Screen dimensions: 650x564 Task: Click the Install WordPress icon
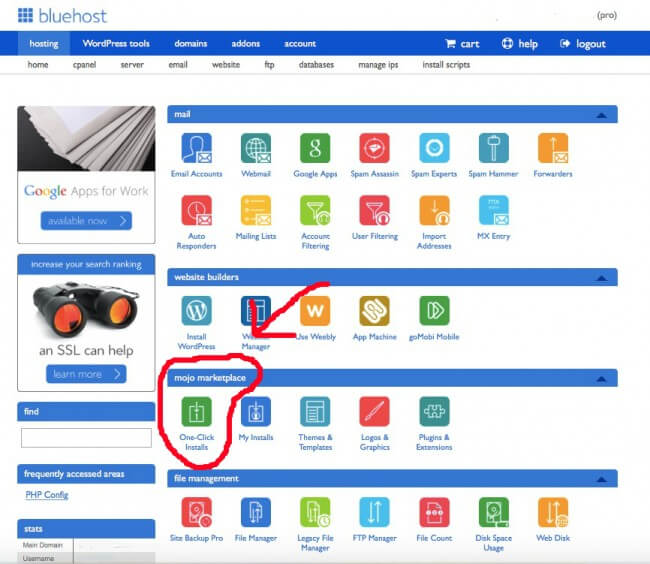click(197, 310)
